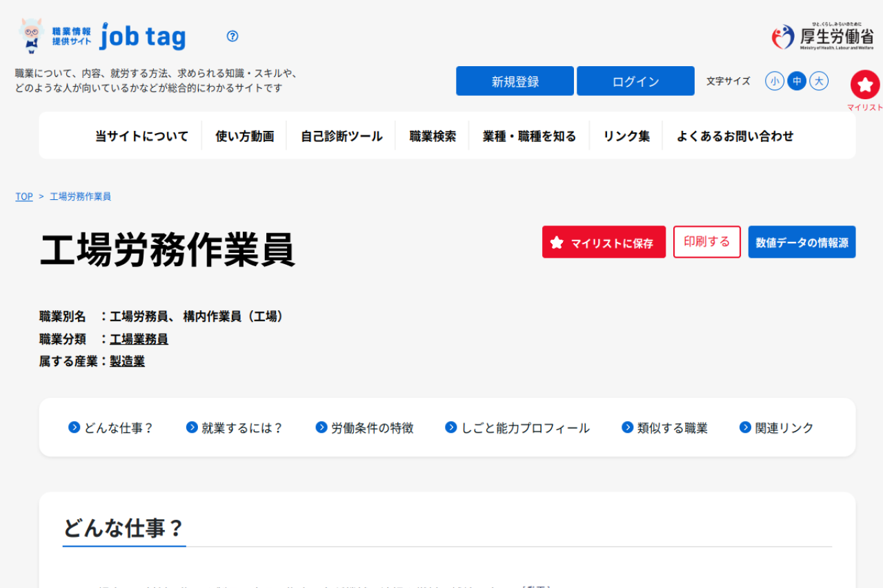Open the 業種・職種を知る menu

pyautogui.click(x=529, y=136)
